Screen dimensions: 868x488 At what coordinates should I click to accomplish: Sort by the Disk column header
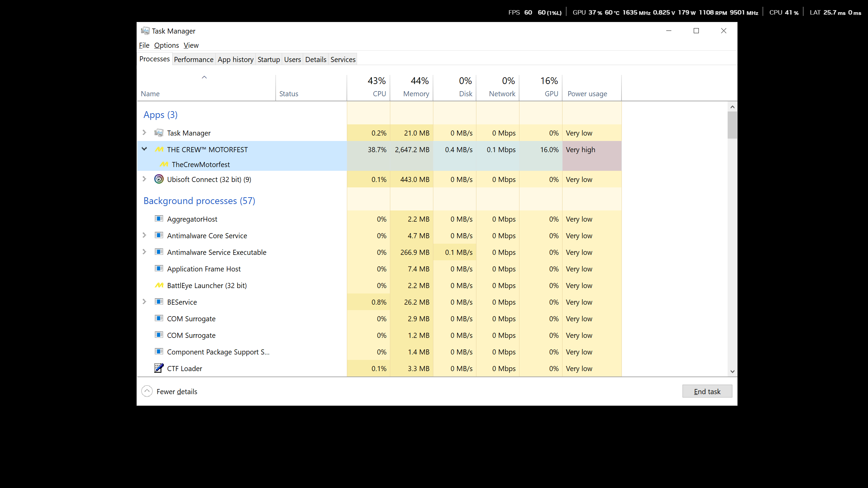(455, 87)
